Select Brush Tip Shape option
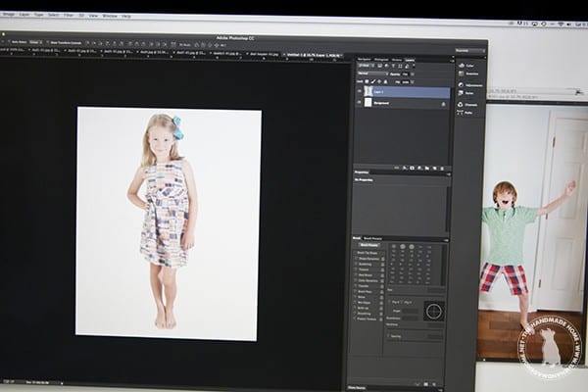 (367, 253)
